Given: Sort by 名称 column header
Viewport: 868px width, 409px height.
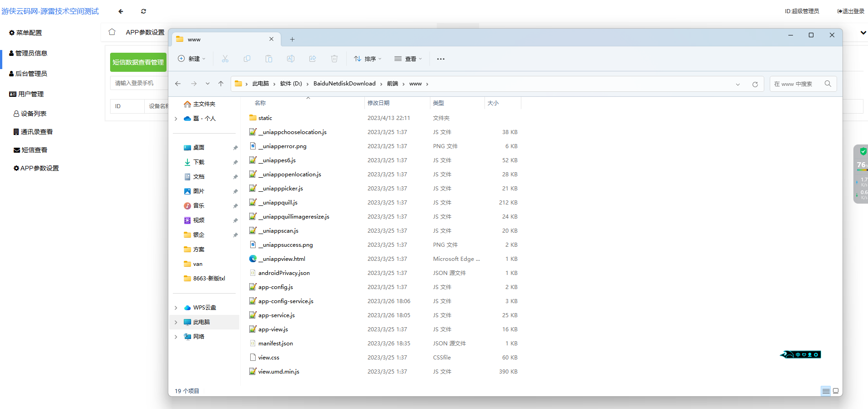Looking at the screenshot, I should [260, 103].
